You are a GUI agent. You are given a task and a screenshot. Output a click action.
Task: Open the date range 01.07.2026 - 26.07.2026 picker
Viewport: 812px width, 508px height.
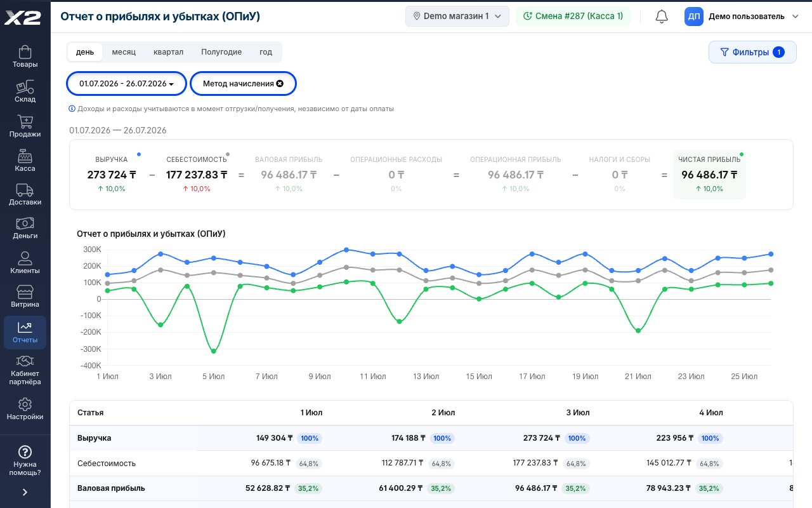click(x=126, y=84)
